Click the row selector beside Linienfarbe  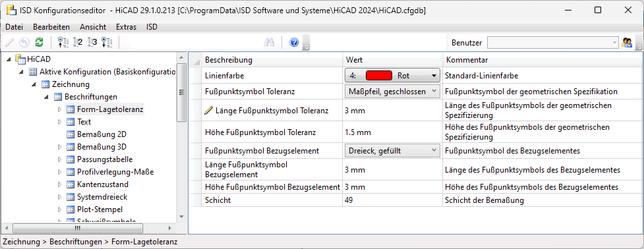[x=195, y=76]
